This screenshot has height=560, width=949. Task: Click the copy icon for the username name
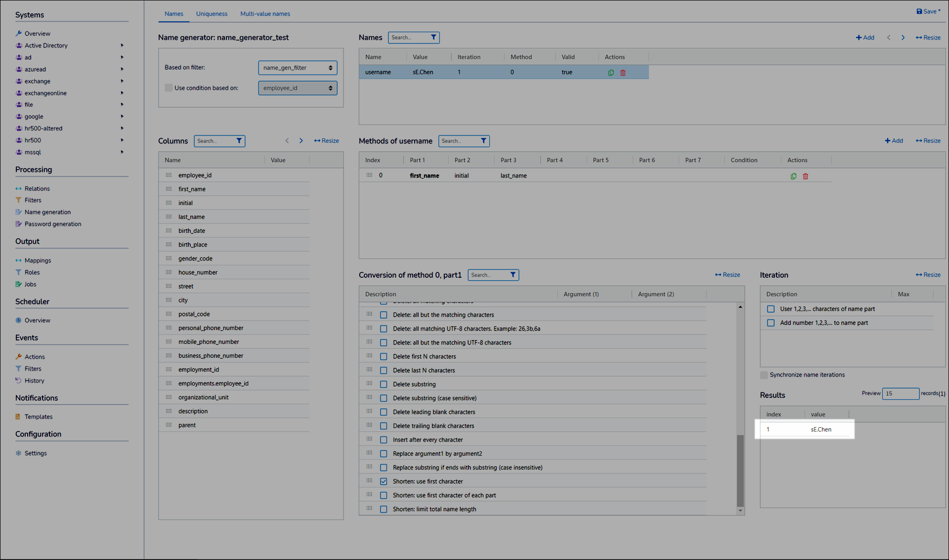[611, 73]
